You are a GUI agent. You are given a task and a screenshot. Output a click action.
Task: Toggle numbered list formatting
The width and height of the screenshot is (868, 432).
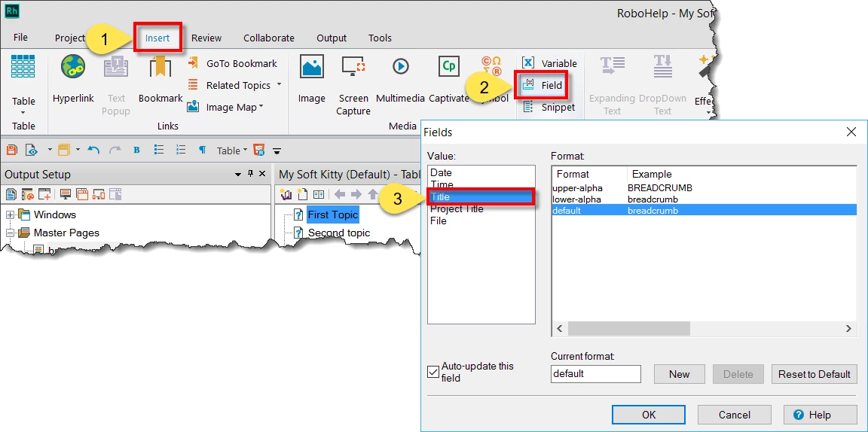(x=181, y=150)
